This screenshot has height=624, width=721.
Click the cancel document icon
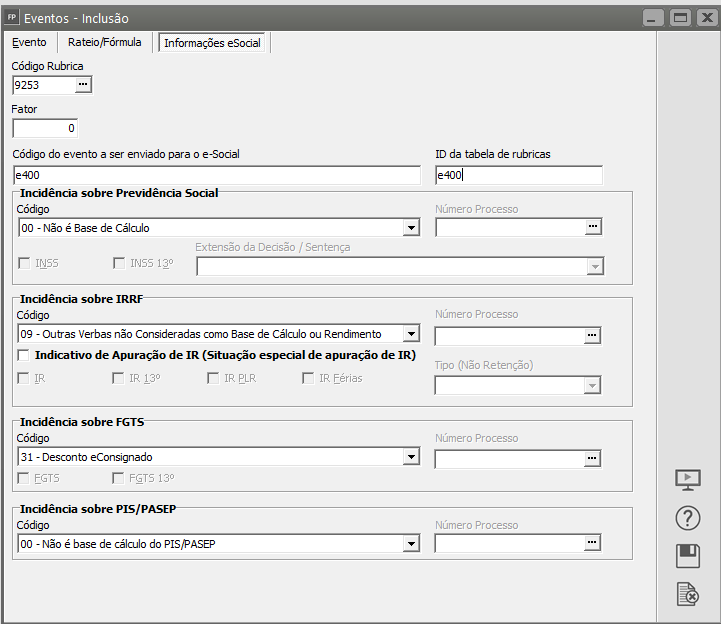(688, 594)
